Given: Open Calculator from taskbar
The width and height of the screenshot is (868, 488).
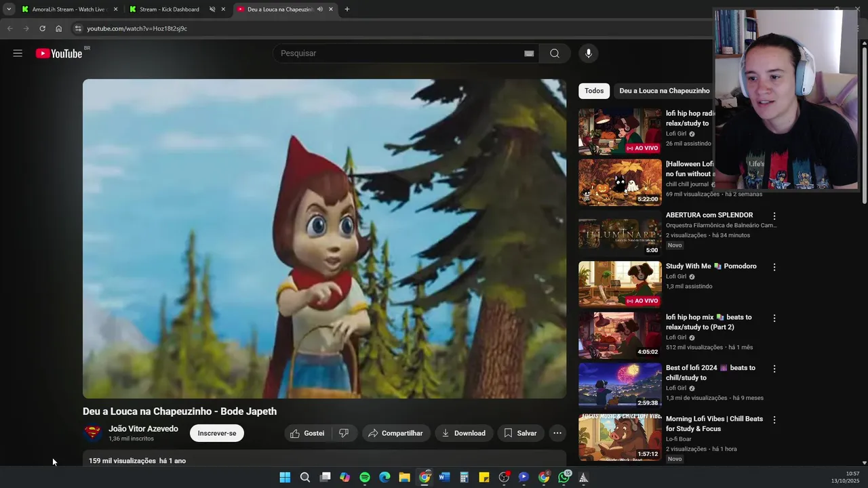Looking at the screenshot, I should pos(464,478).
